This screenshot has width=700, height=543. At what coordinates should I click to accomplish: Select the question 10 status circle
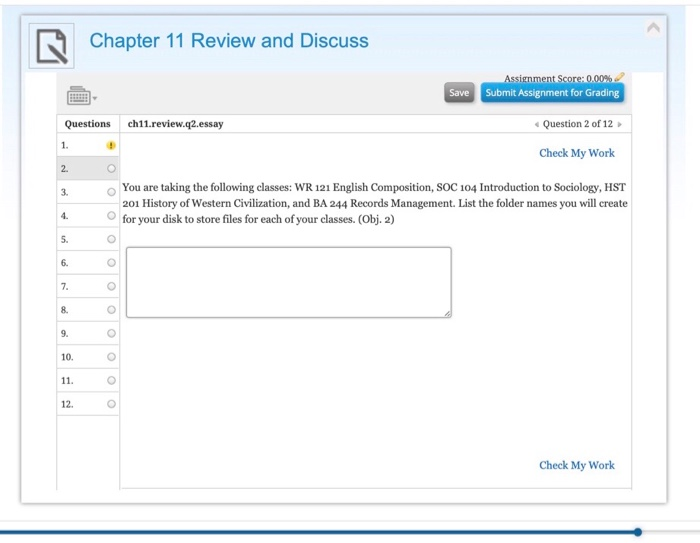point(111,357)
